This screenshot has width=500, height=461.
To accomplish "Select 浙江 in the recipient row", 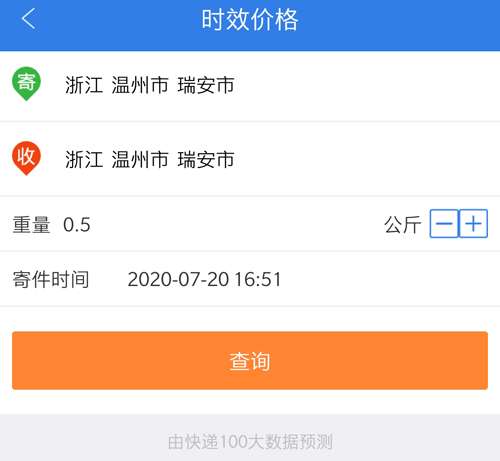I will click(x=84, y=159).
